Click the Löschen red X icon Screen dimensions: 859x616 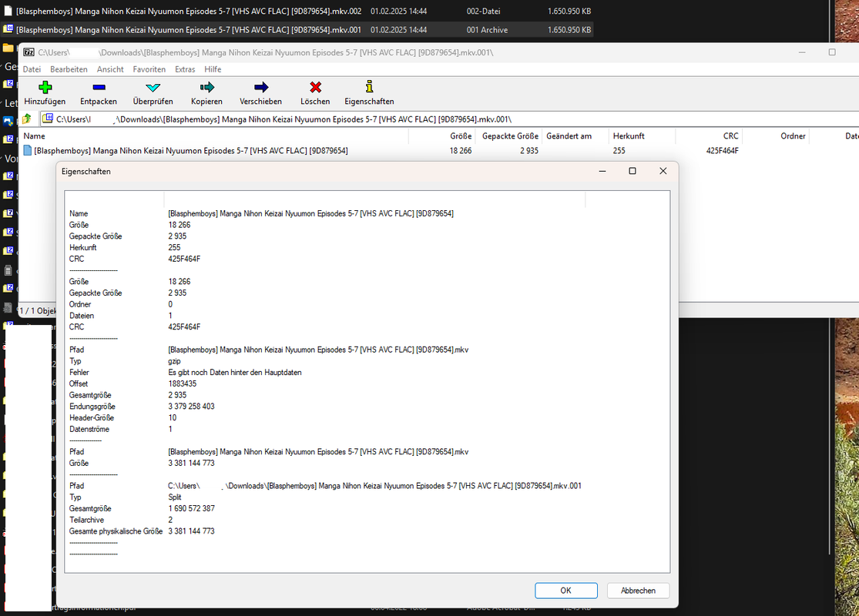pos(315,87)
